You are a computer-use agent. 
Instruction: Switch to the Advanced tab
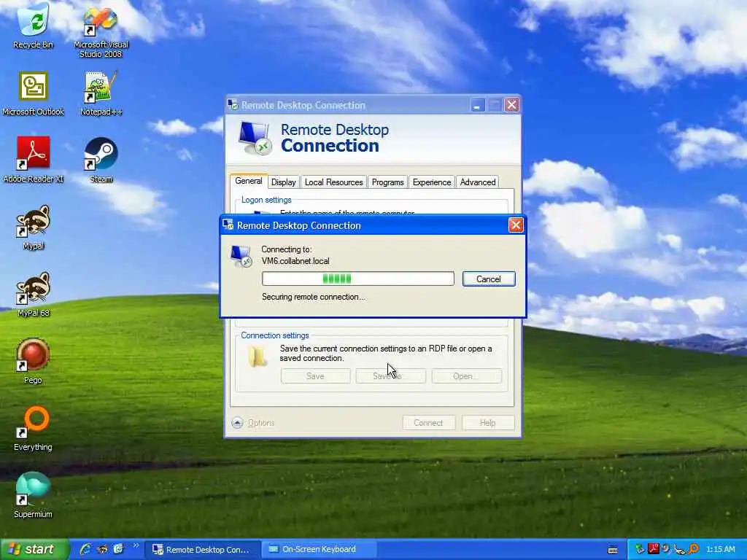(478, 182)
